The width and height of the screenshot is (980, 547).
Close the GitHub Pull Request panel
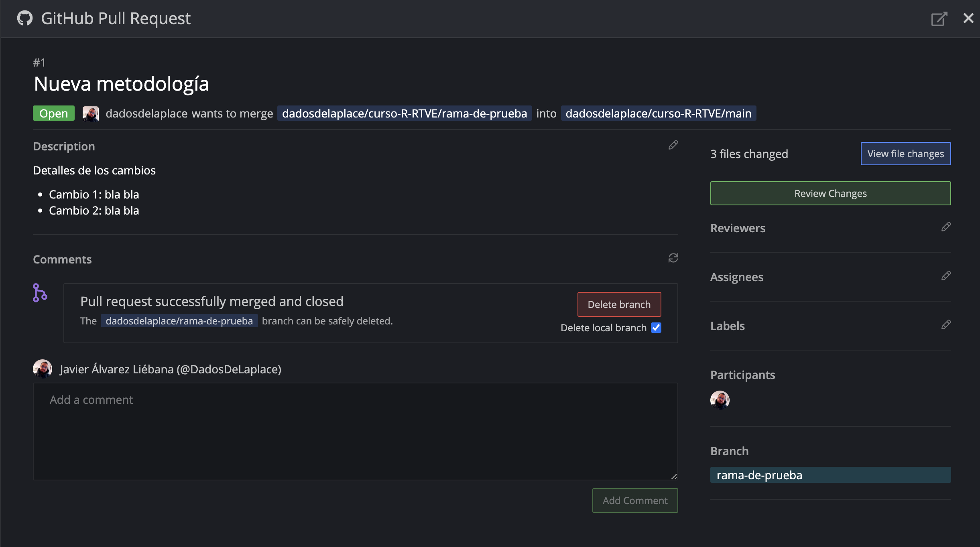click(968, 18)
